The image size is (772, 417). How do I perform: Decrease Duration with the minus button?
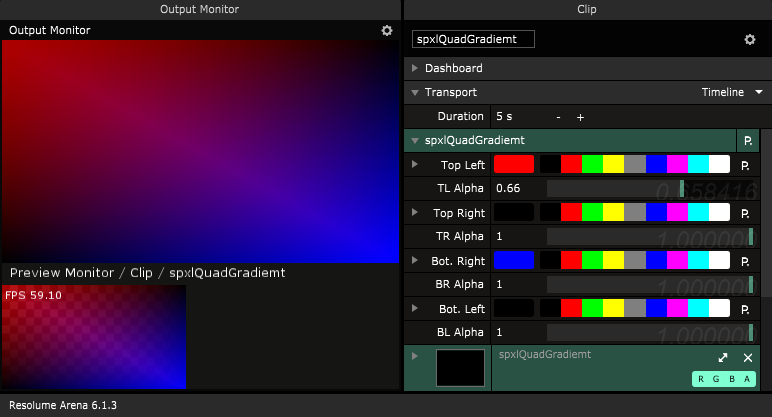(558, 117)
